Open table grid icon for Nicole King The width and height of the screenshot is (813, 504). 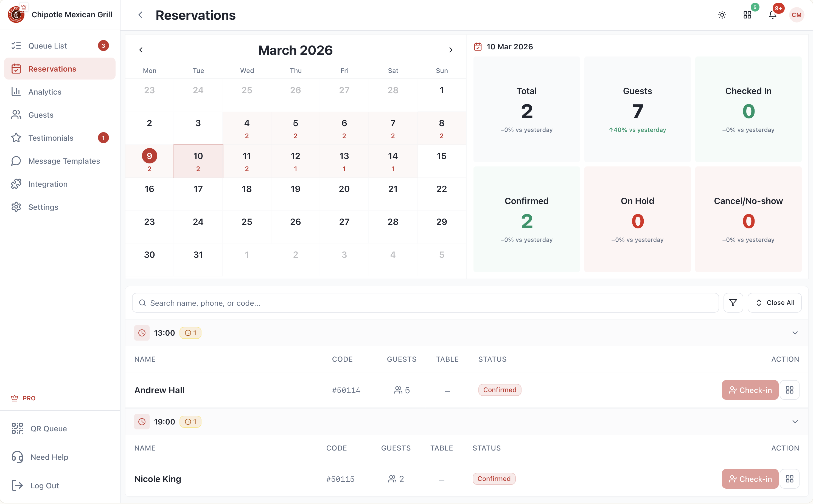[x=789, y=479]
